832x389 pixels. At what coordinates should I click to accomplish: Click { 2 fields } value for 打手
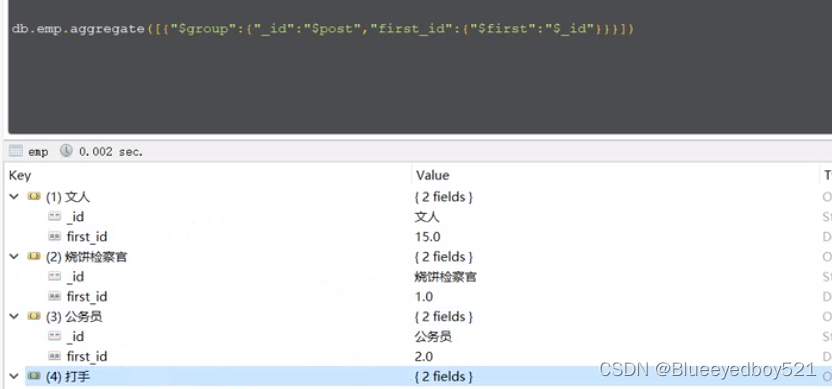click(x=444, y=377)
